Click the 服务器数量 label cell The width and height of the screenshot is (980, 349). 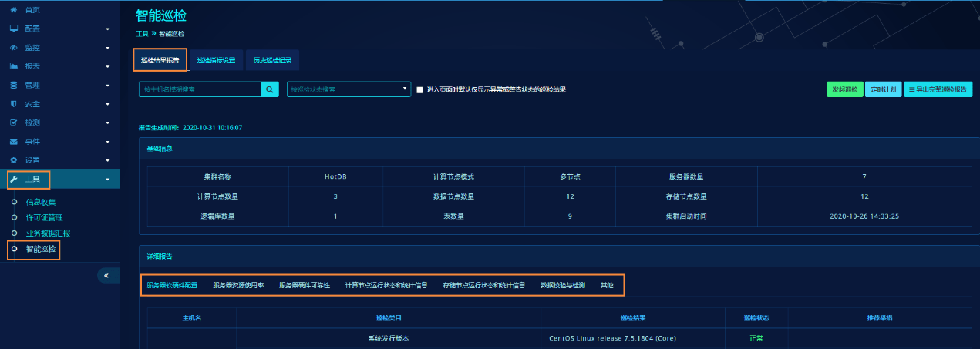coord(686,176)
